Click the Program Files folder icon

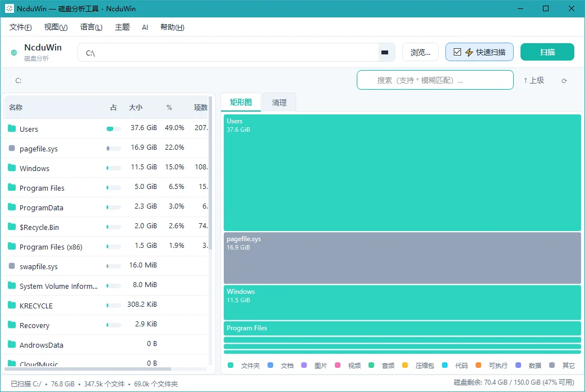click(x=12, y=188)
